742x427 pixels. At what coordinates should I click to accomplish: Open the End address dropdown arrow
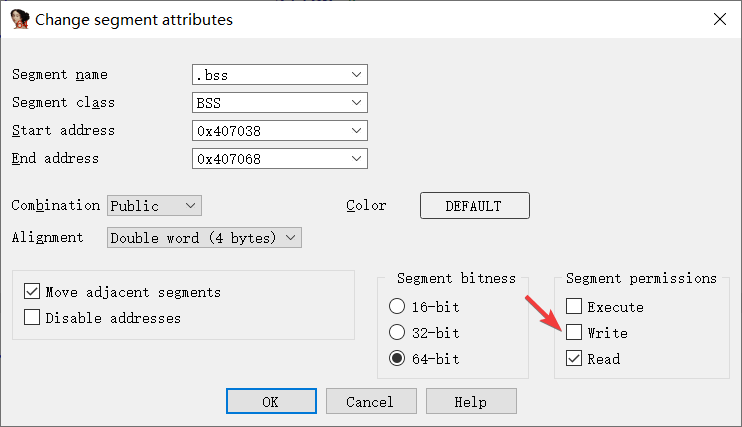pyautogui.click(x=357, y=159)
